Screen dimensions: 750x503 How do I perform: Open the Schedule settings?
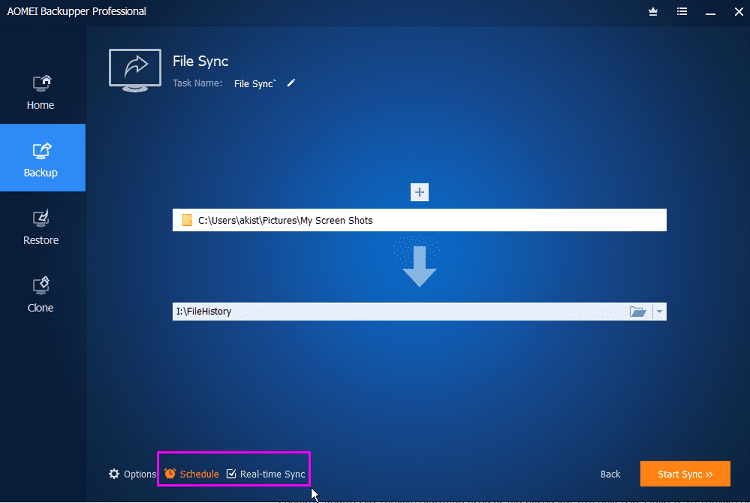(x=192, y=474)
